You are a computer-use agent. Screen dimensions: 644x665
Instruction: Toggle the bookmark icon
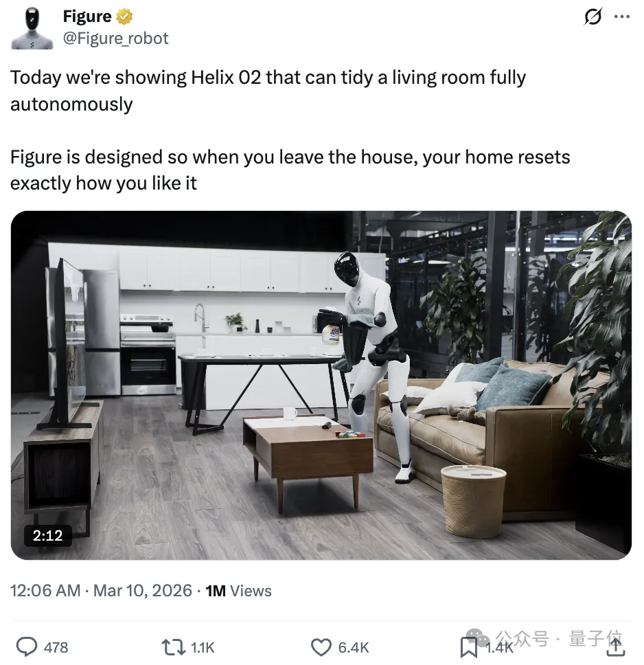click(x=469, y=647)
